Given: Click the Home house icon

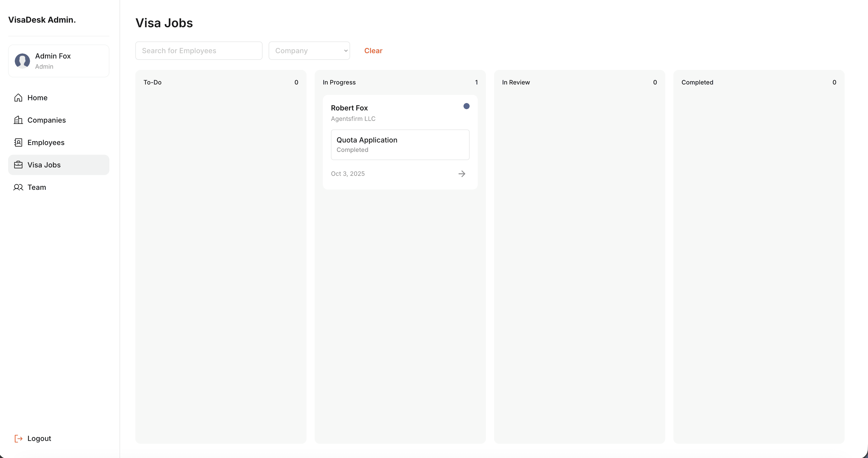Looking at the screenshot, I should click(x=18, y=98).
